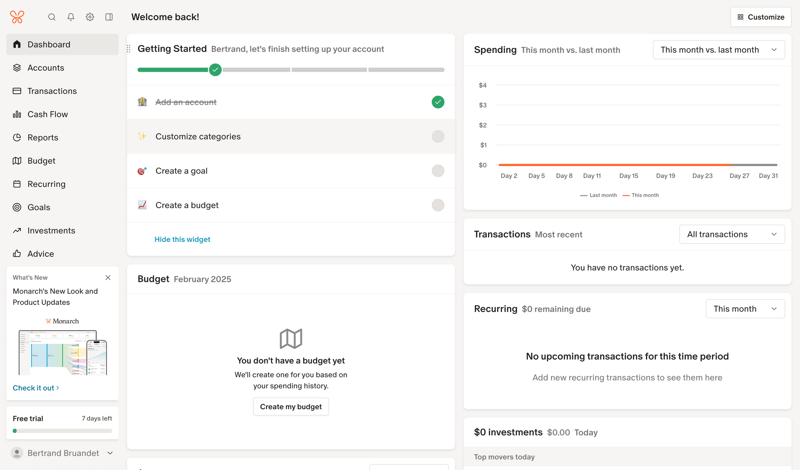Screen dimensions: 800x470
Task: Click the Monarch butterfly logo
Action: [x=17, y=17]
